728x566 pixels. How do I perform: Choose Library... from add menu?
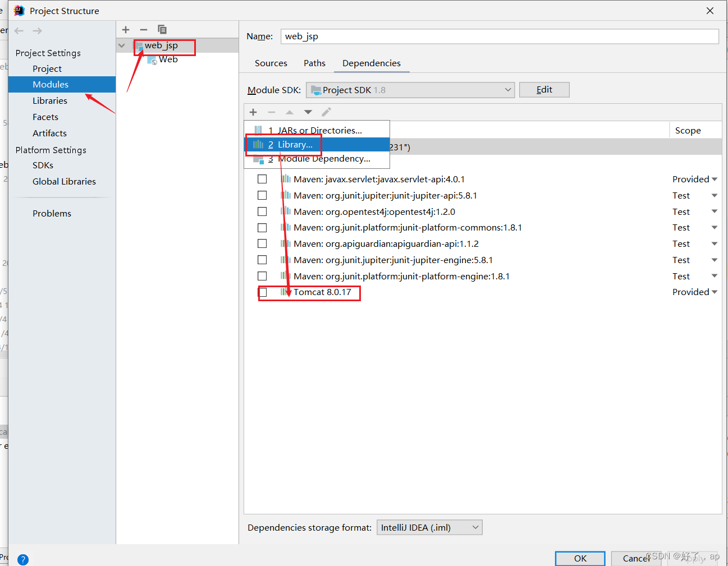pos(317,145)
